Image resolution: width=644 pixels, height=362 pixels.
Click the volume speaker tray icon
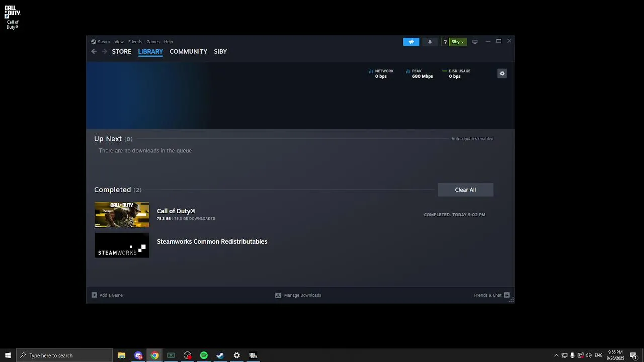point(589,355)
